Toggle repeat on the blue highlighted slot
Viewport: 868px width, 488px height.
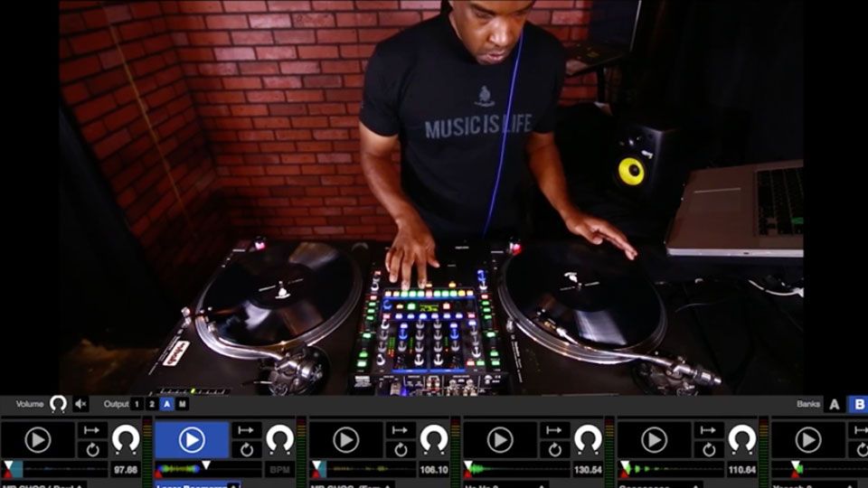246,450
